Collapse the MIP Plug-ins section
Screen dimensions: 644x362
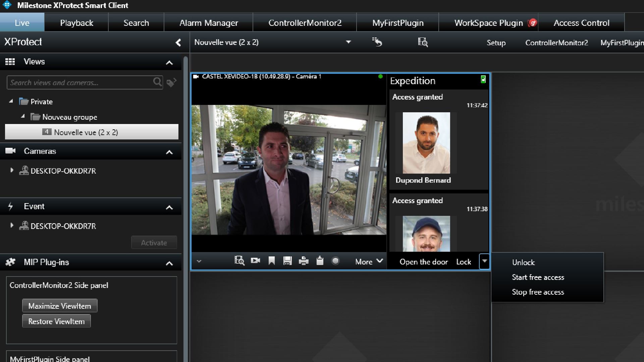tap(169, 263)
